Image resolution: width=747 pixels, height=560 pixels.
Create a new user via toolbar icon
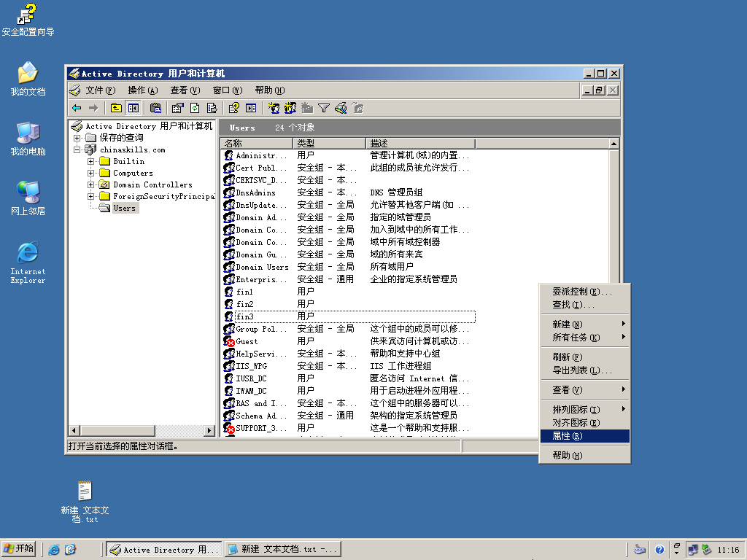coord(274,108)
